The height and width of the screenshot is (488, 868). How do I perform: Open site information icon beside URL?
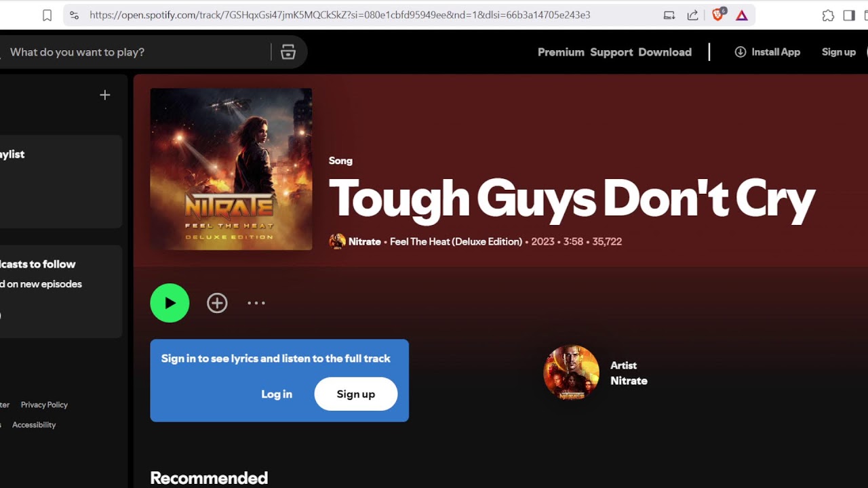75,15
